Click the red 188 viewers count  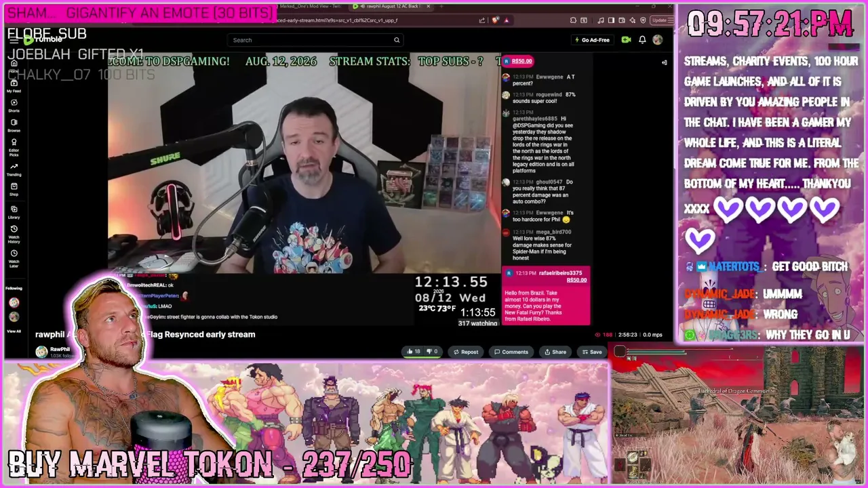click(604, 335)
